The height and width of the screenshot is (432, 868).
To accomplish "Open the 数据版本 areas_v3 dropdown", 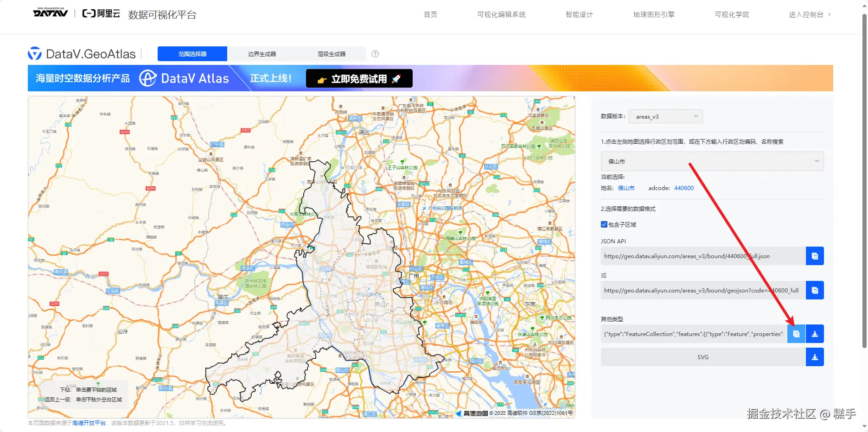I will tap(665, 116).
